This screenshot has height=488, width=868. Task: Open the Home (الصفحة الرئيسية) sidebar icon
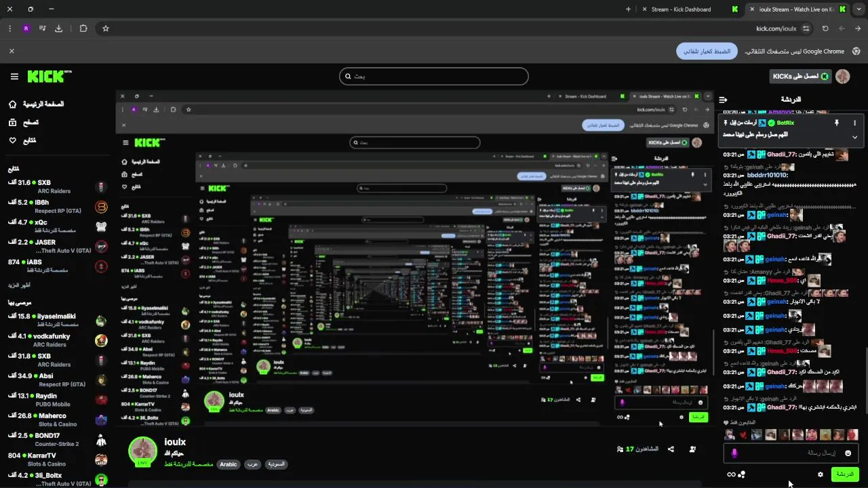[x=12, y=104]
